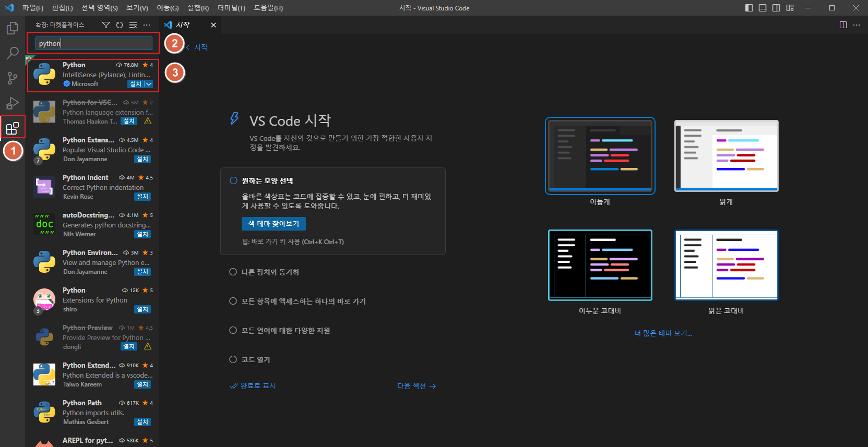Select shiro's Python extension avatar icon
Viewport: 868px width, 447px height.
[x=44, y=299]
